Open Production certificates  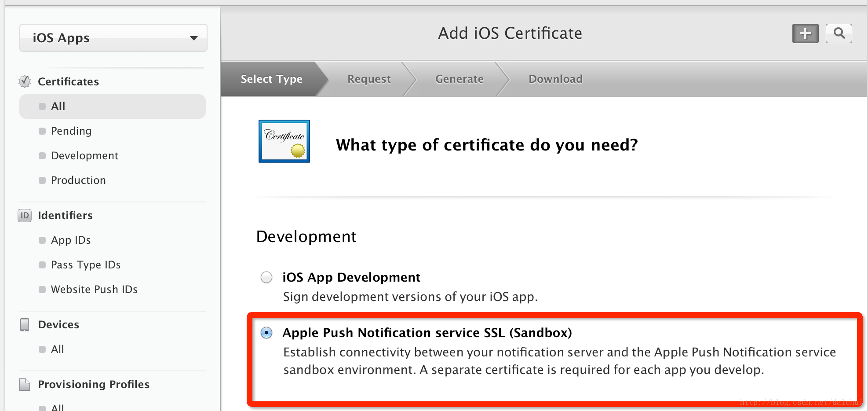[x=78, y=180]
